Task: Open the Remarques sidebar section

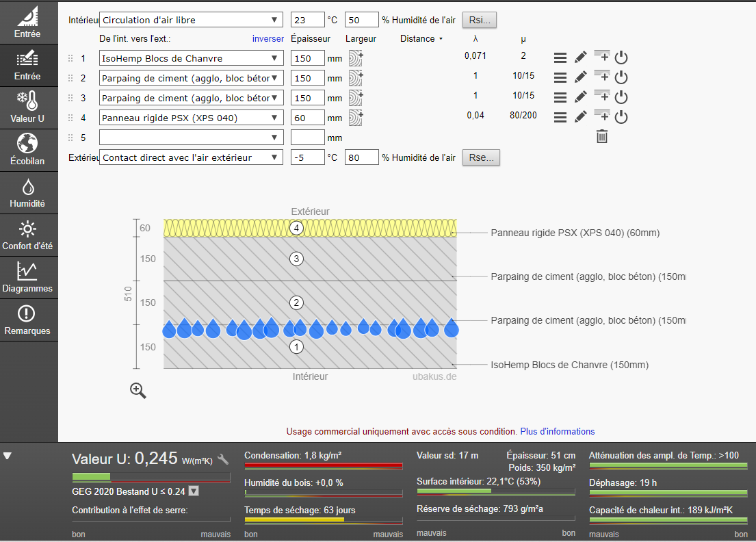Action: pos(27,320)
